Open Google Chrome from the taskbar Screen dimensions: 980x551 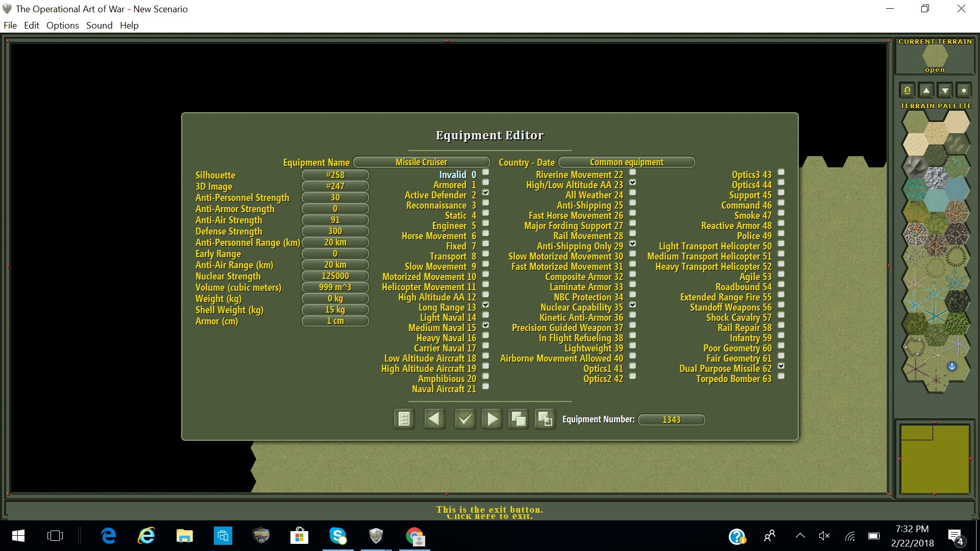pos(414,536)
